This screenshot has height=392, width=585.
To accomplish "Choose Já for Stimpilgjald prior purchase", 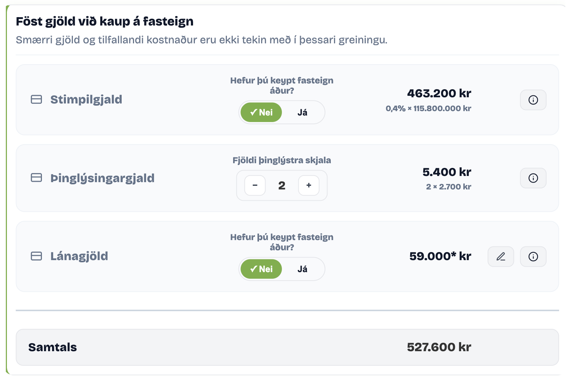I will [x=302, y=112].
